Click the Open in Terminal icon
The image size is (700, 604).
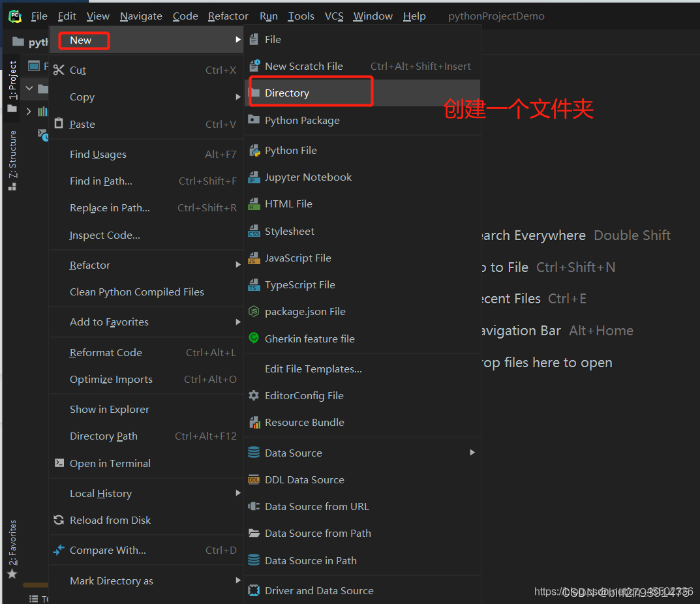pyautogui.click(x=59, y=463)
